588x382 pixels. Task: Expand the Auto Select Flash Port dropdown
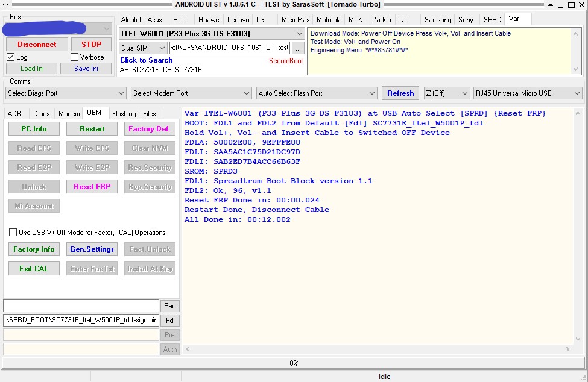[x=316, y=93]
